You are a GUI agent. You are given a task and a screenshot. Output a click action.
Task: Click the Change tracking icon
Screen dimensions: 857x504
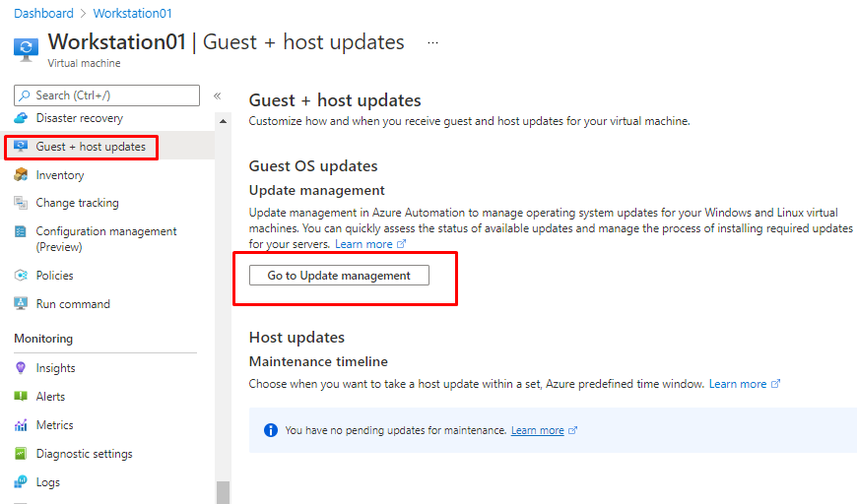click(21, 203)
